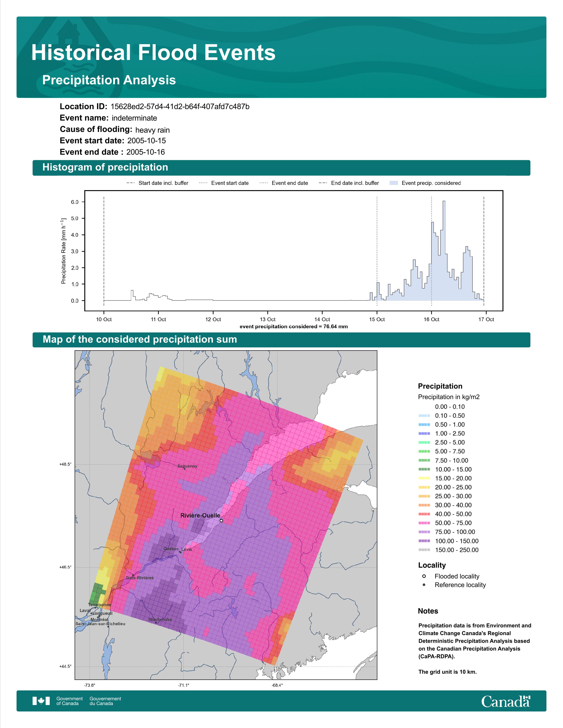Click the 1.00 - 2.50 precipitation swatch

[x=424, y=433]
